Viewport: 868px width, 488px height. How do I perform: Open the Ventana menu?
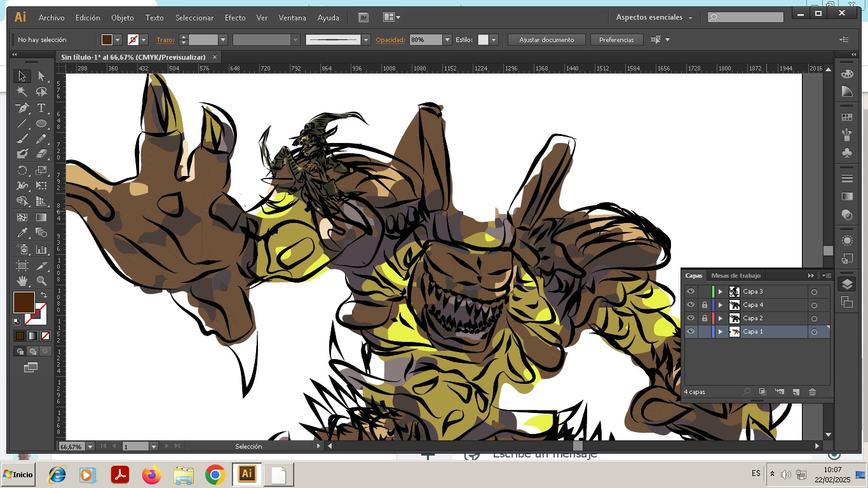tap(292, 18)
